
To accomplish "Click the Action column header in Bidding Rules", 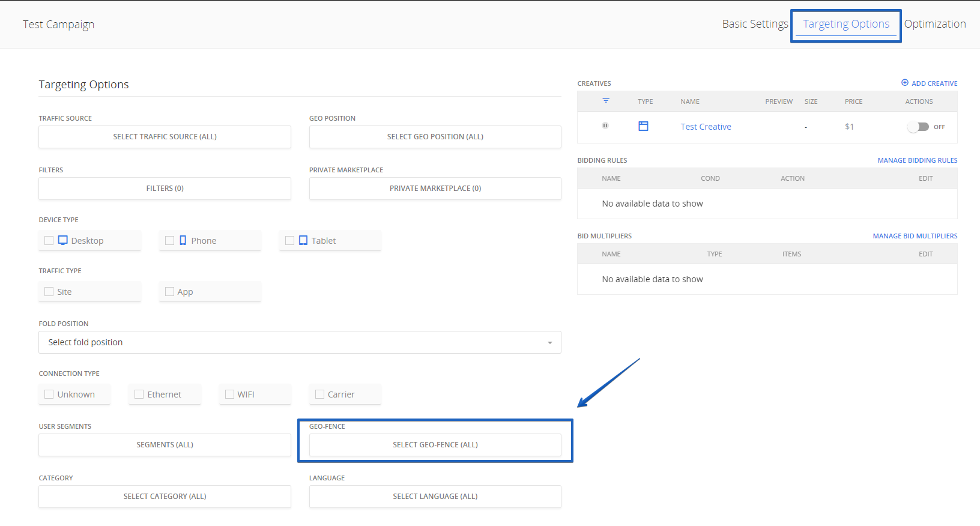I will tap(793, 178).
